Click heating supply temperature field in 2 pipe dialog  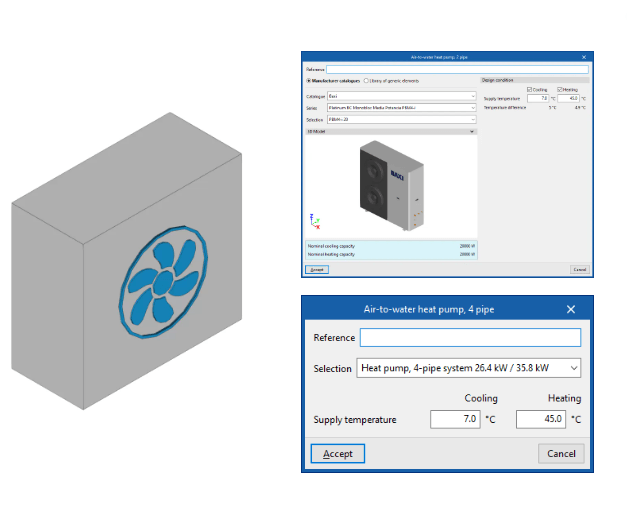tap(568, 98)
